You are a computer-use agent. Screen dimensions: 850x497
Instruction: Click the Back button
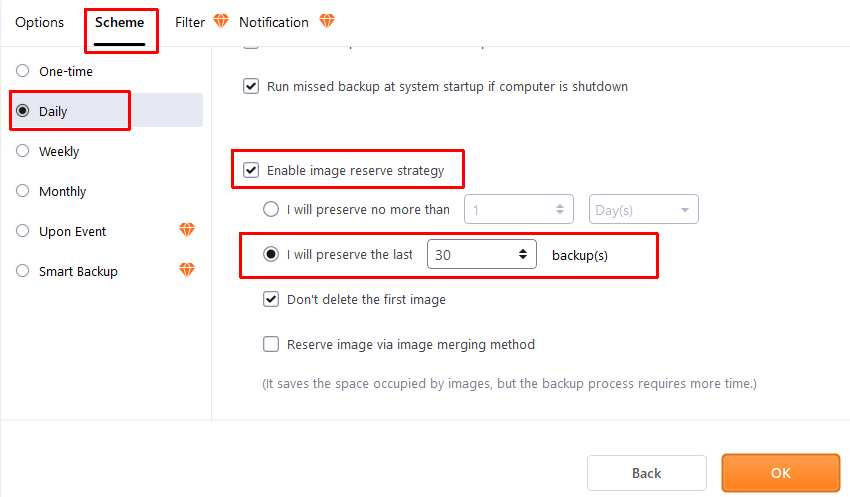pos(647,473)
